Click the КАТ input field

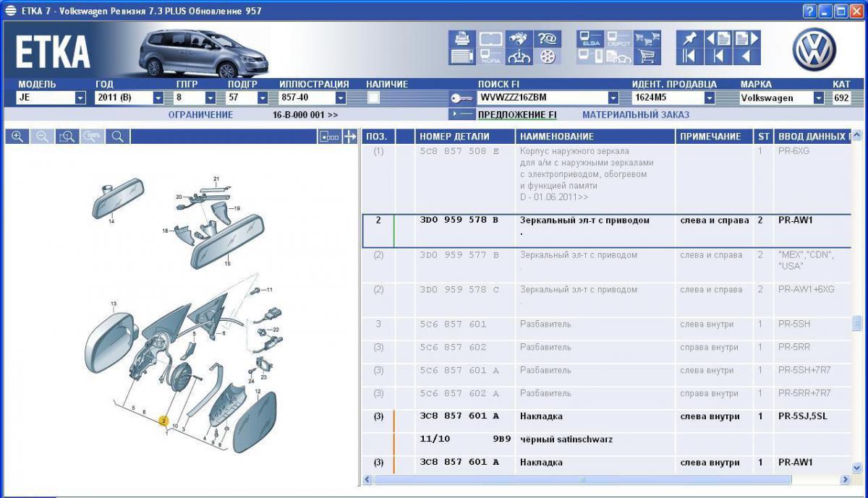(x=841, y=98)
